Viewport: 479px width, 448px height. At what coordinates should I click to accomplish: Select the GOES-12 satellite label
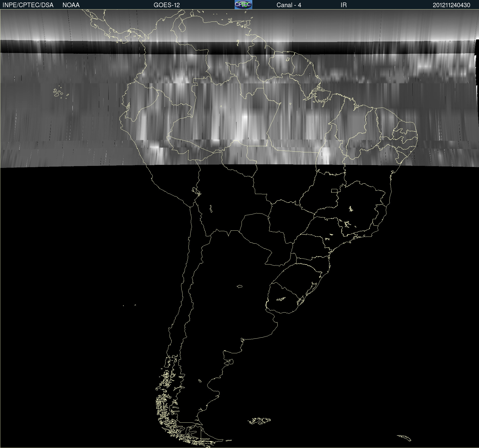point(166,5)
